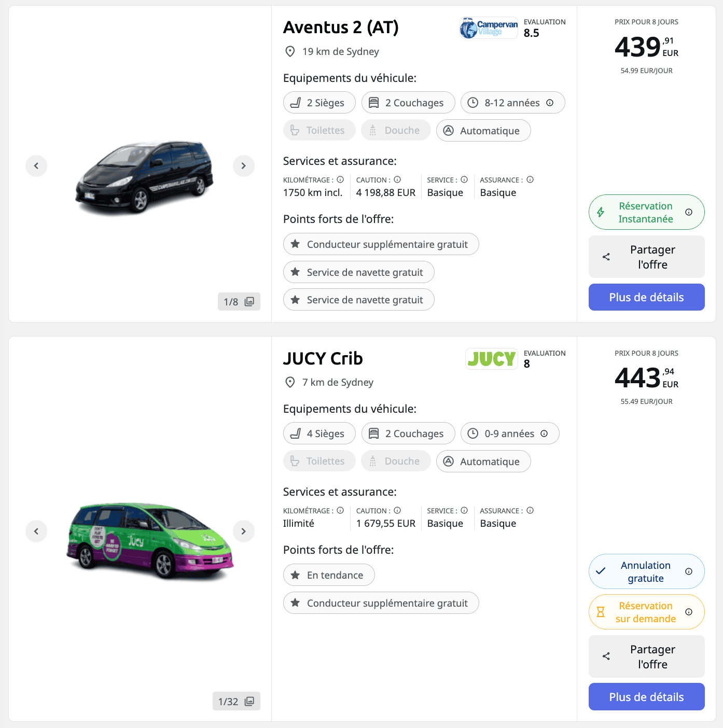This screenshot has height=728, width=723.
Task: Click the black Aventus van image
Action: click(144, 176)
